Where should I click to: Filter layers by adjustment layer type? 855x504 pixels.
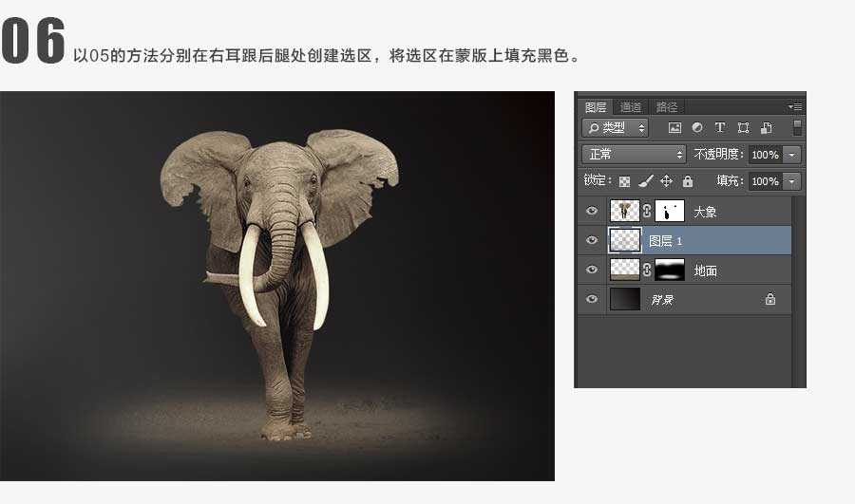coord(697,127)
